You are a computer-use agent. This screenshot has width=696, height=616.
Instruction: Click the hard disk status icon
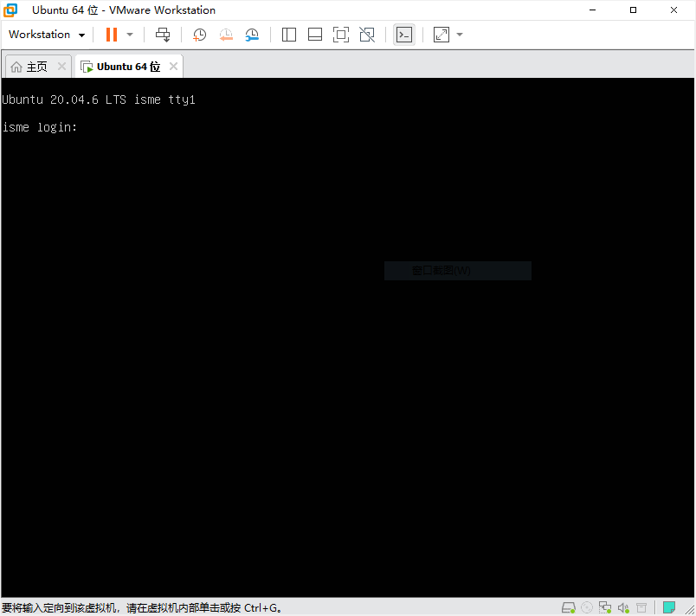(x=568, y=607)
